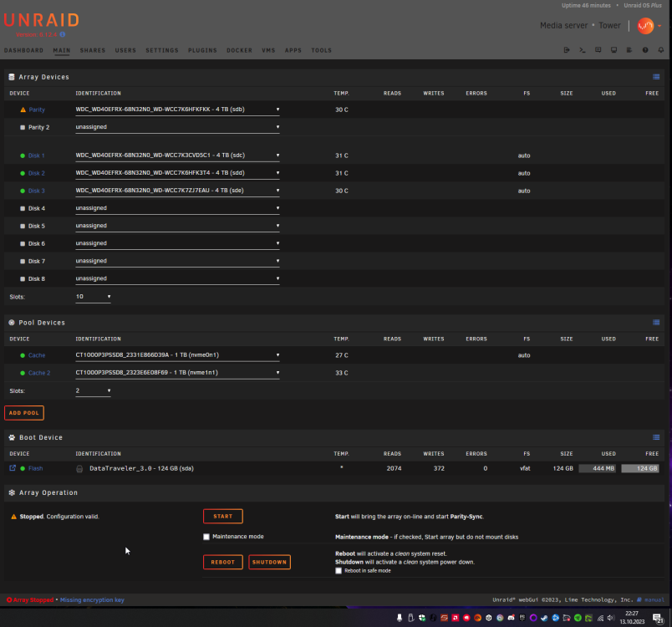
Task: Open the Settings tab
Action: 161,50
